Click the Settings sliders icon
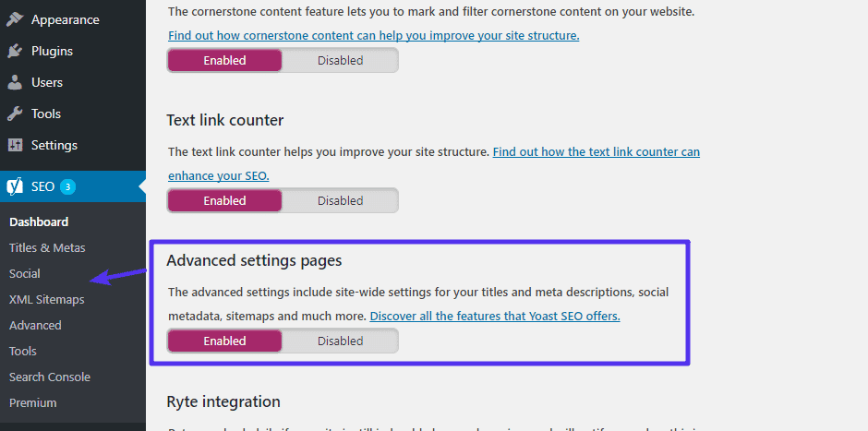Screen dimensions: 868x431 [x=15, y=145]
